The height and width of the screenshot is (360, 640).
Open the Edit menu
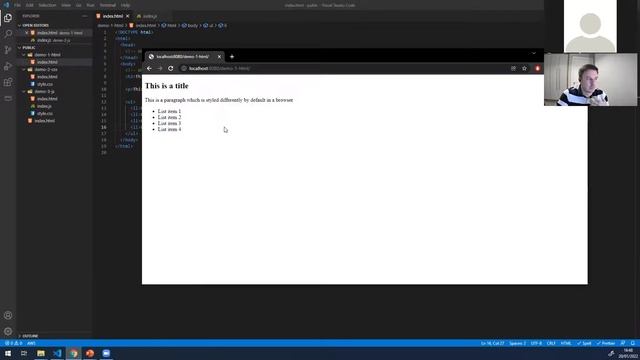tap(29, 5)
